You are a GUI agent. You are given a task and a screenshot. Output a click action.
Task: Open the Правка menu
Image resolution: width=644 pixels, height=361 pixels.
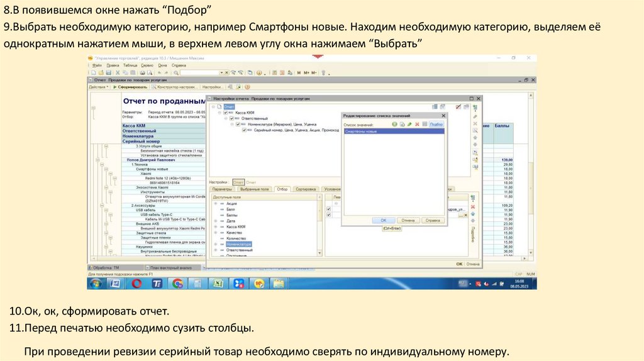tap(113, 65)
